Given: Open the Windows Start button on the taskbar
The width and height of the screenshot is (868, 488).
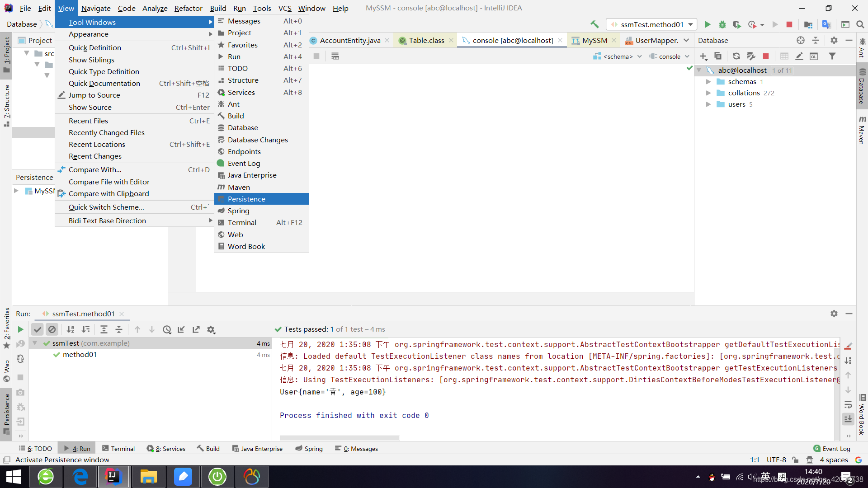Looking at the screenshot, I should tap(14, 477).
